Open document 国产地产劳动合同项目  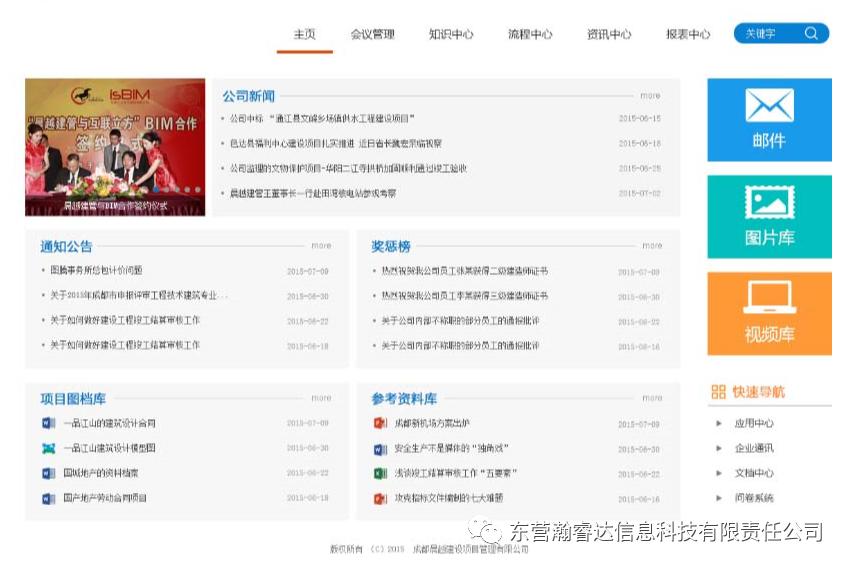tap(105, 498)
